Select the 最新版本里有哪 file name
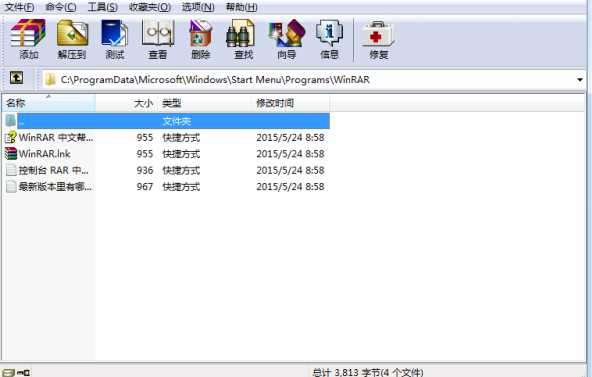The height and width of the screenshot is (377, 592). point(55,186)
